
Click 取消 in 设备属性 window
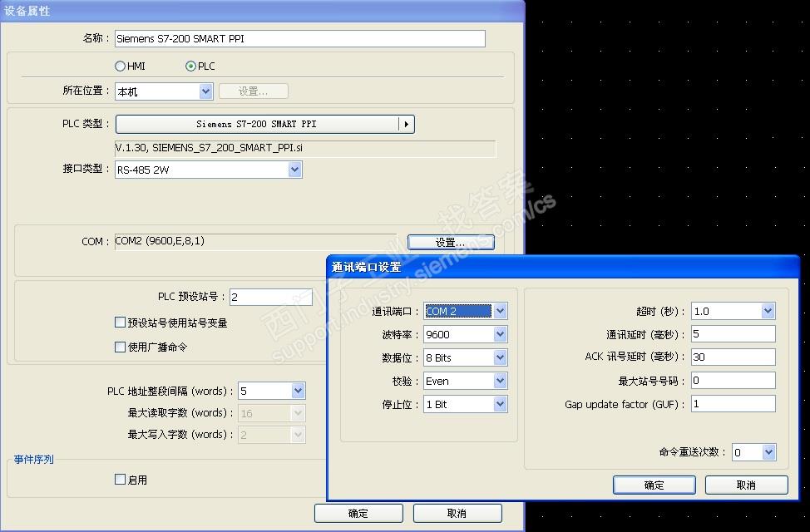[457, 513]
